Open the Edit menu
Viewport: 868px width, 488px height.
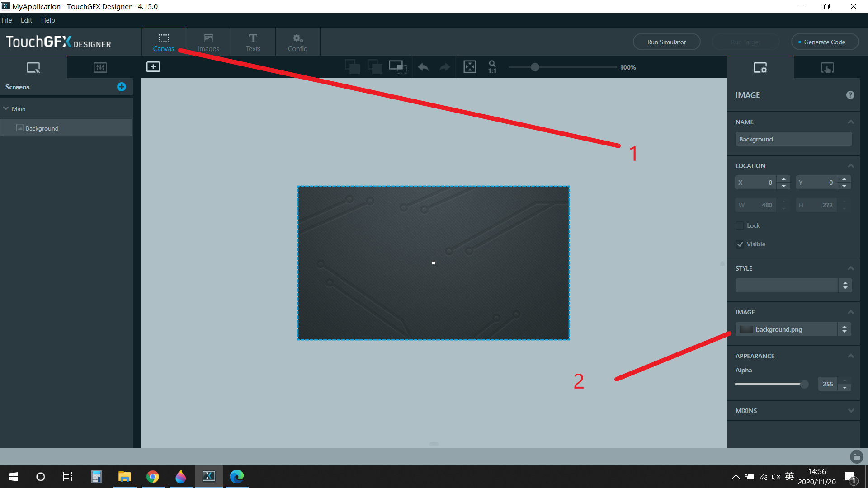click(x=26, y=20)
